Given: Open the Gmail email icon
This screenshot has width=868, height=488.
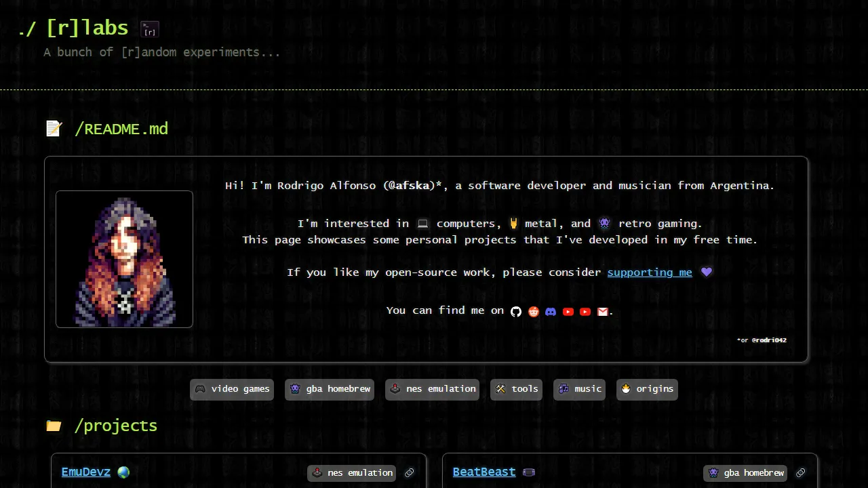Looking at the screenshot, I should 603,312.
